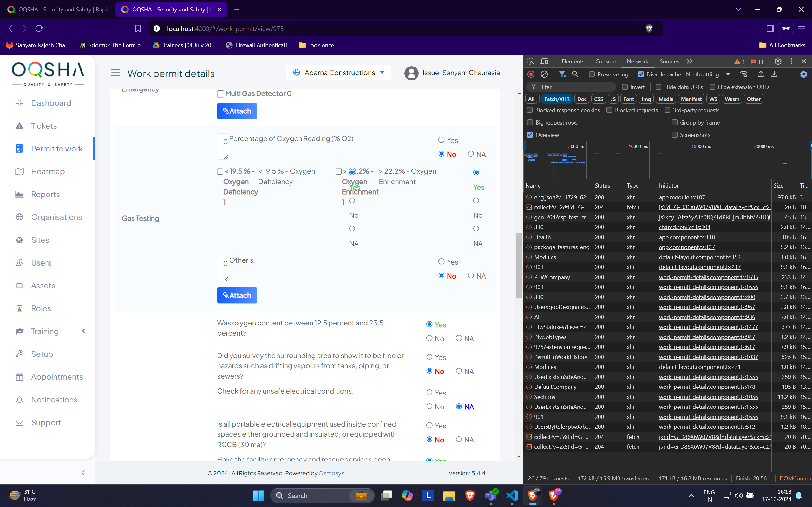Screen dimensions: 812x507
Task: Click the Attach button under Other's field
Action: 237,295
